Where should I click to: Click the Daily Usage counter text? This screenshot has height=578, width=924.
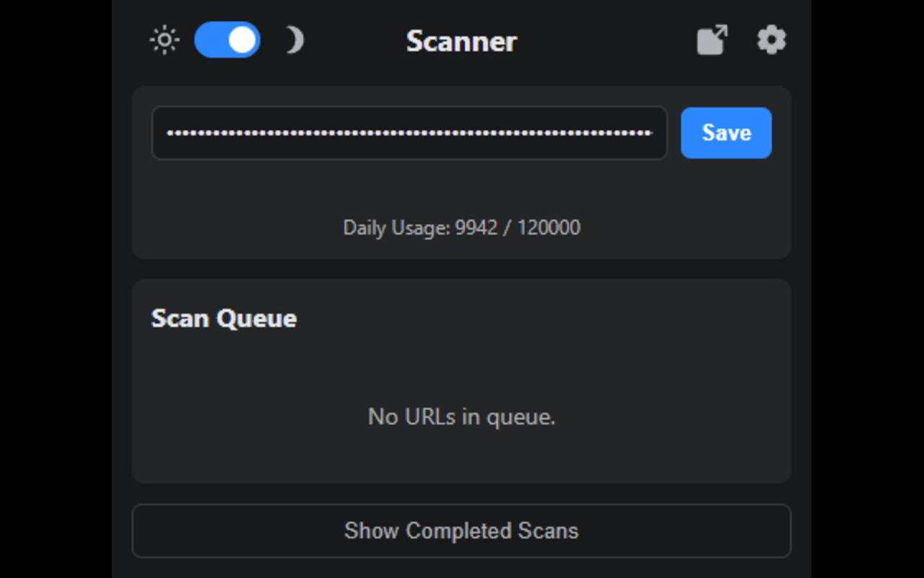461,228
